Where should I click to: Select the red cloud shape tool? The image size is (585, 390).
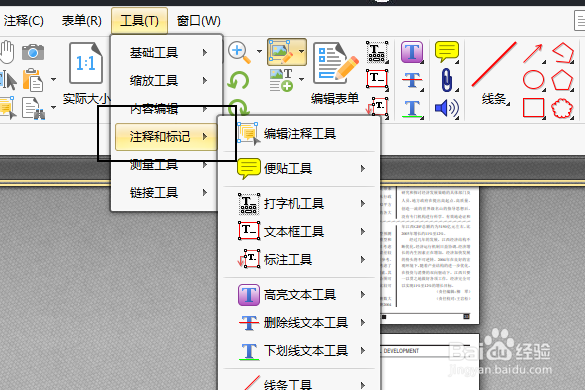pos(562,108)
